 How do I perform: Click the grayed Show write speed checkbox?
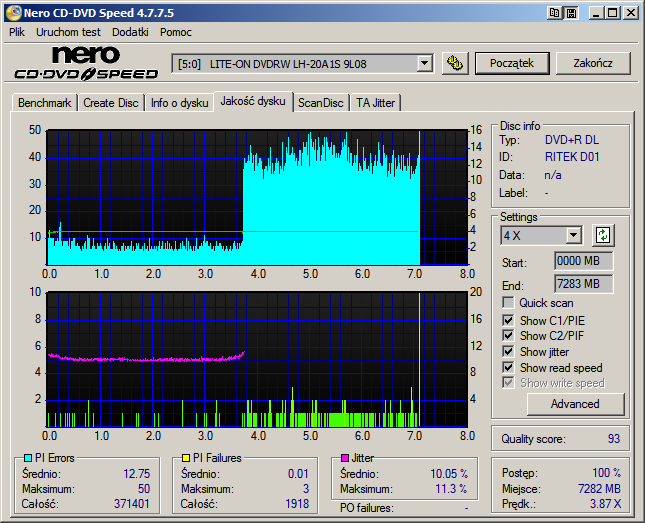[508, 383]
